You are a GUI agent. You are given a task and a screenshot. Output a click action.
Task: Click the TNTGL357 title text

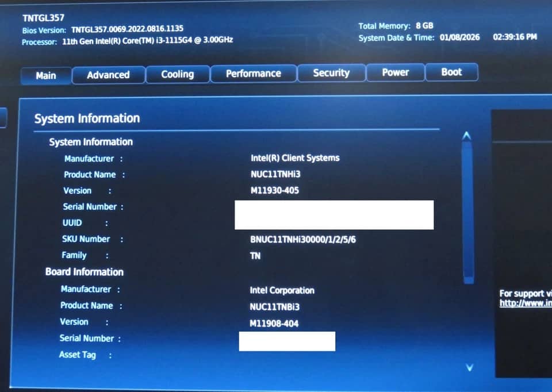(x=43, y=18)
